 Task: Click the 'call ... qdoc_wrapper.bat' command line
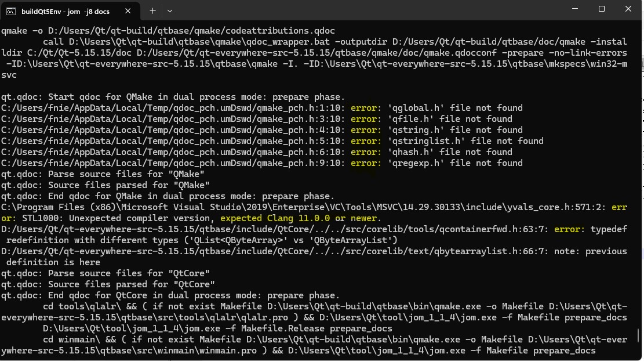[x=314, y=59]
